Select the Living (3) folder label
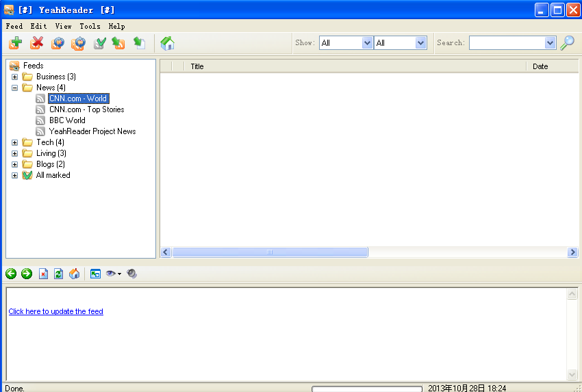 [x=51, y=153]
